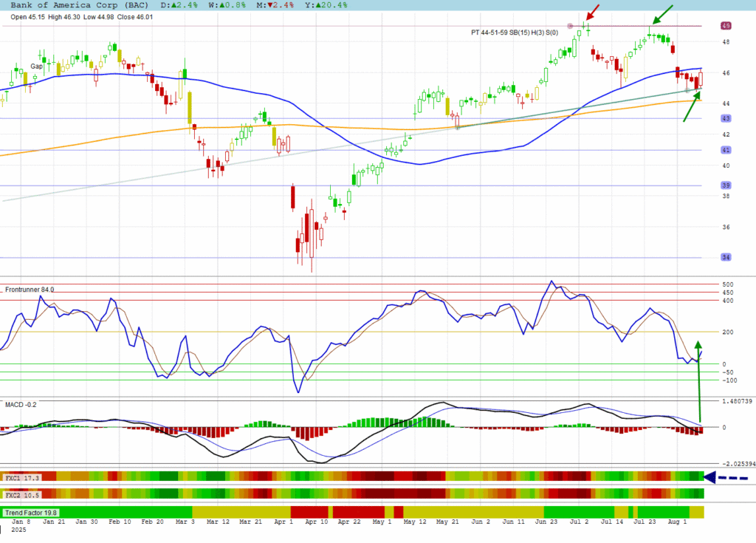
Task: Select the 34 price level tag
Action: coord(726,257)
